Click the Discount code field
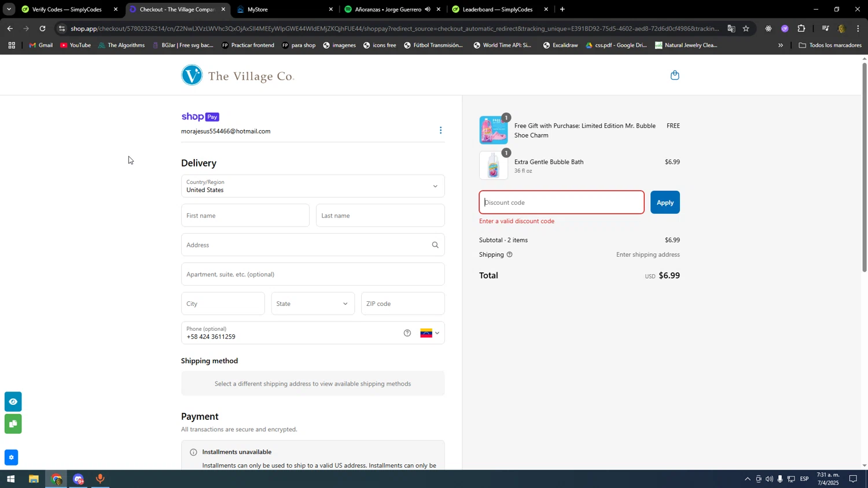The image size is (868, 488). 561,202
